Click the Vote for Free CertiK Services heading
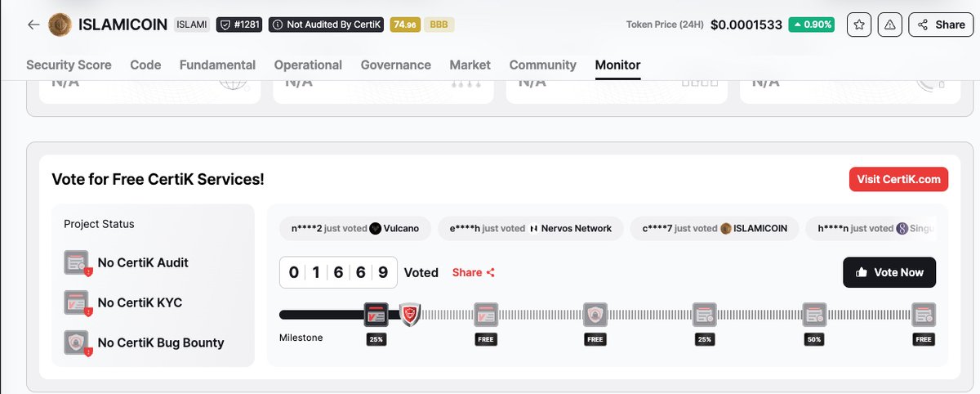980x394 pixels. tap(158, 179)
